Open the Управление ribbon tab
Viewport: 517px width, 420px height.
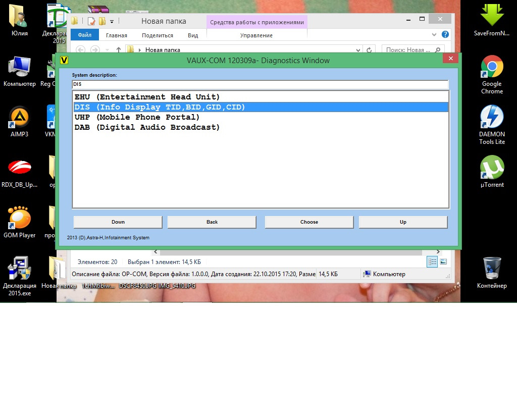coord(256,35)
